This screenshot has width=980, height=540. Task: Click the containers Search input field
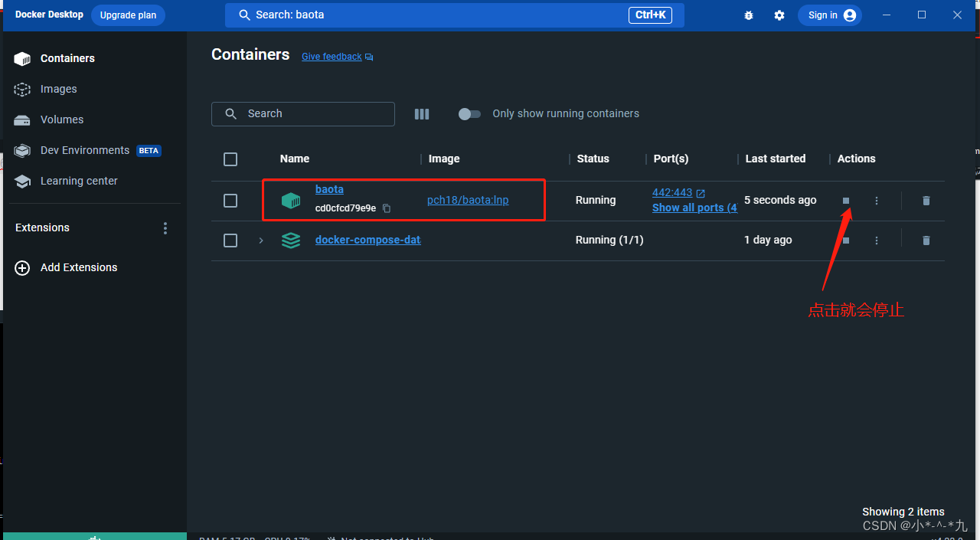click(303, 113)
